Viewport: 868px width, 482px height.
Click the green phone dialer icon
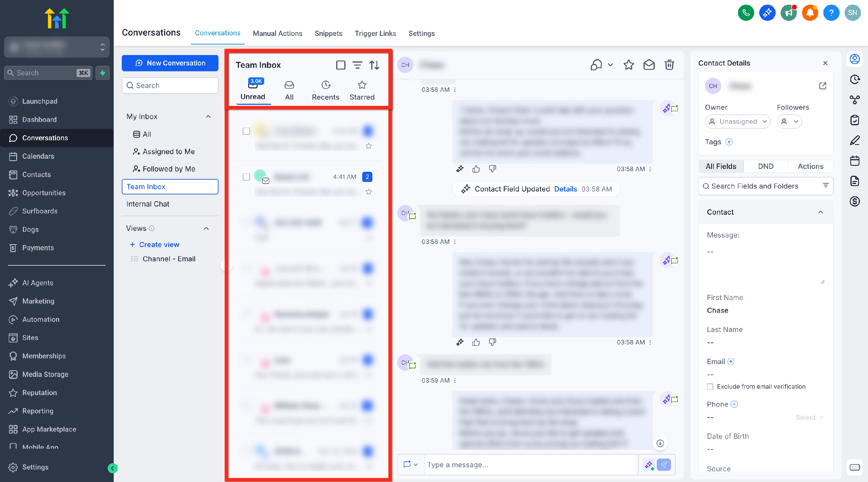746,13
